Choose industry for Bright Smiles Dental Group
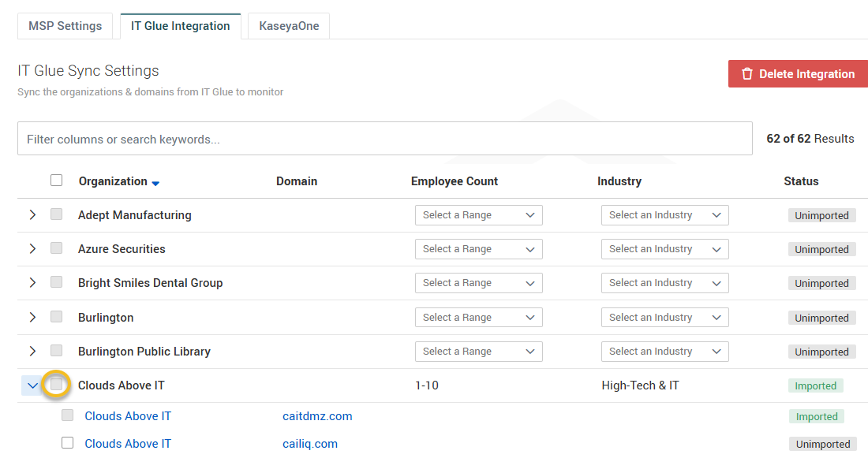868x458 pixels. (664, 283)
